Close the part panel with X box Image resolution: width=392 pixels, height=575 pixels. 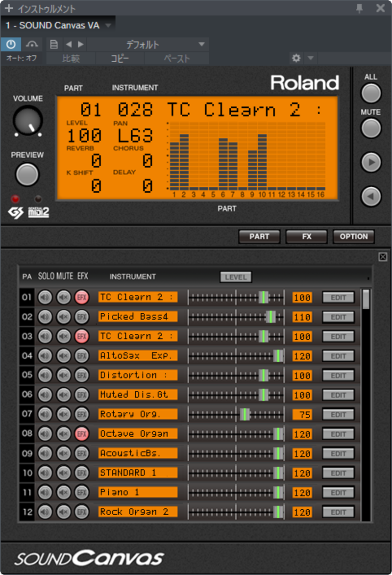[383, 257]
